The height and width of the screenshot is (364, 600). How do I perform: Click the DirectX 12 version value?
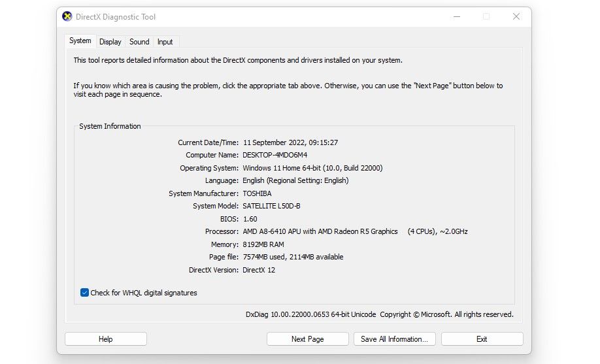click(x=259, y=270)
